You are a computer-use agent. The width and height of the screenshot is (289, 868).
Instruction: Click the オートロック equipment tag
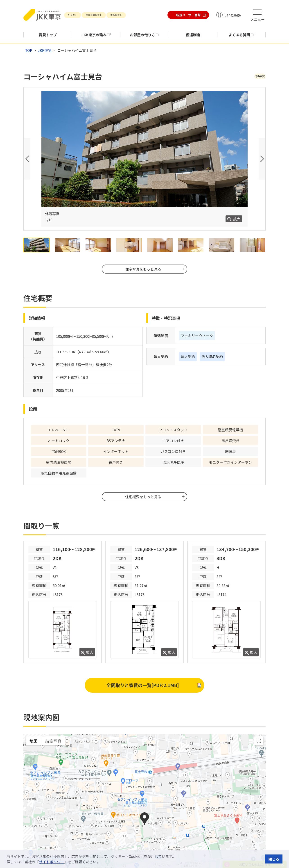pyautogui.click(x=59, y=441)
